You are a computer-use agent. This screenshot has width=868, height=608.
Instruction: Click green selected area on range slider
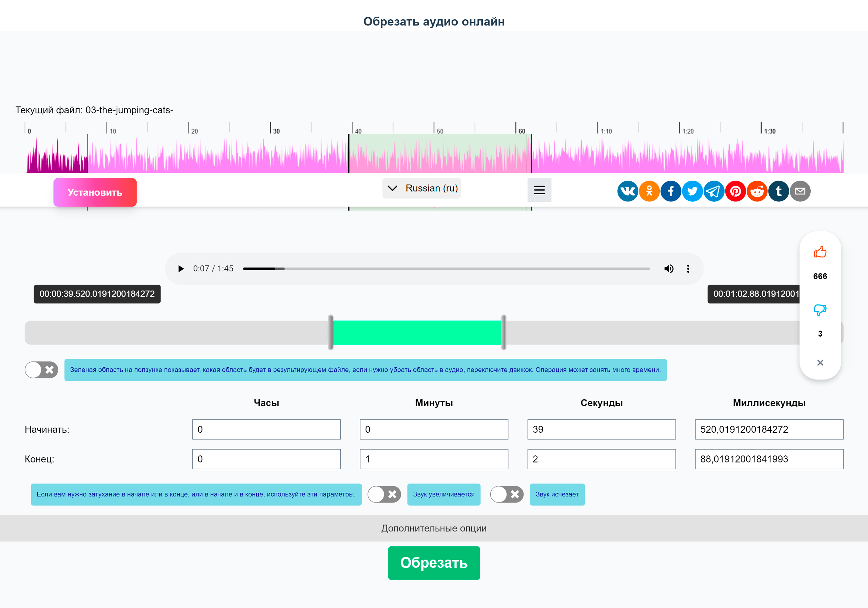point(417,333)
